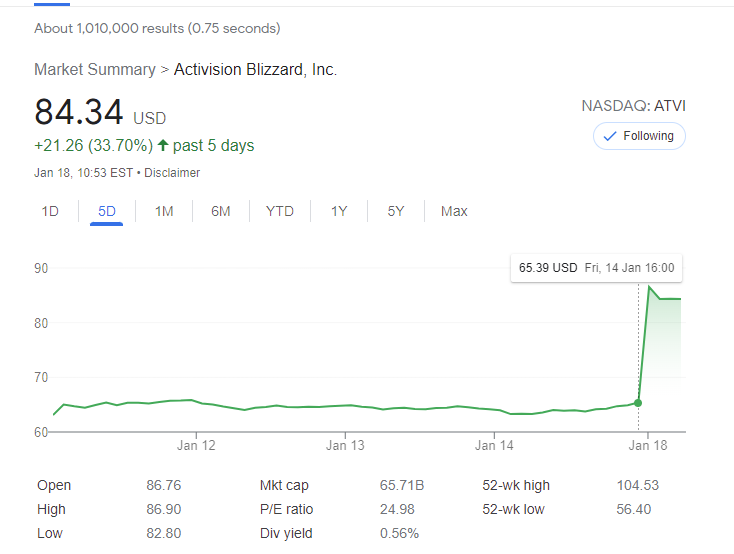Open the Max chart range
The image size is (734, 554).
coord(454,211)
